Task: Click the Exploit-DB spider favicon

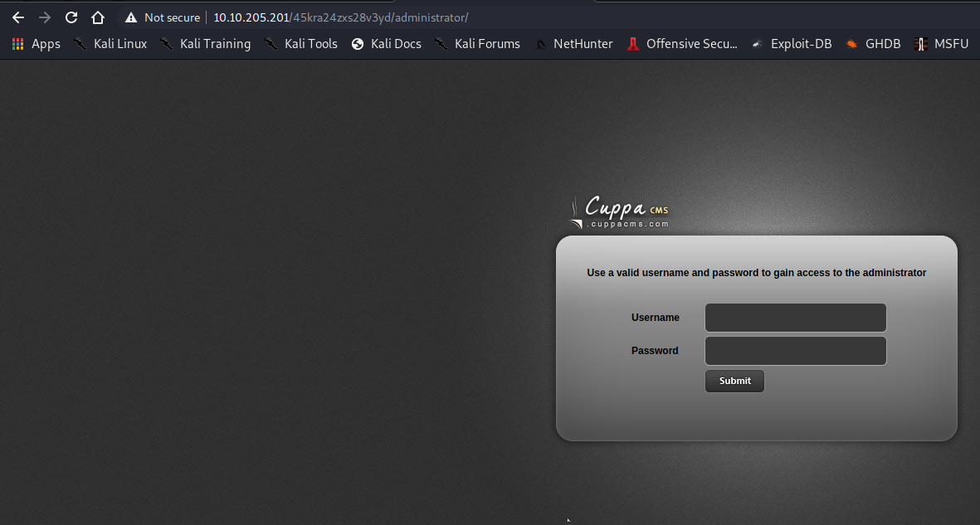Action: tap(758, 44)
